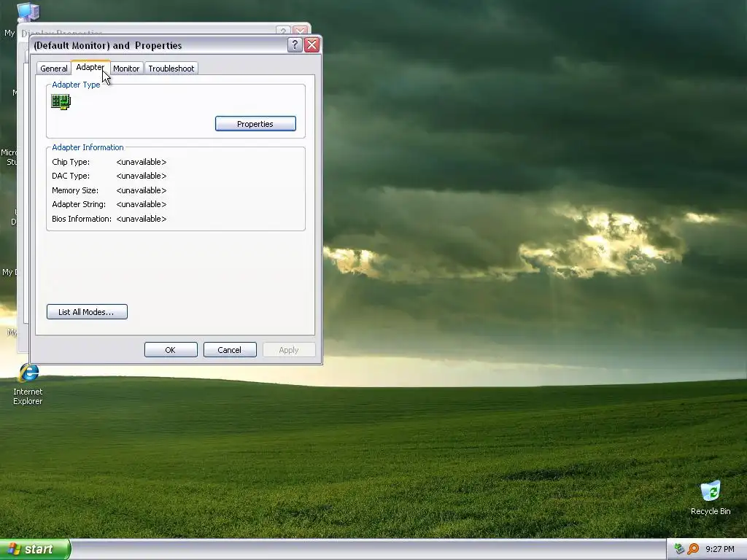
Task: Select the Recycle Bin desktop icon
Action: (711, 498)
